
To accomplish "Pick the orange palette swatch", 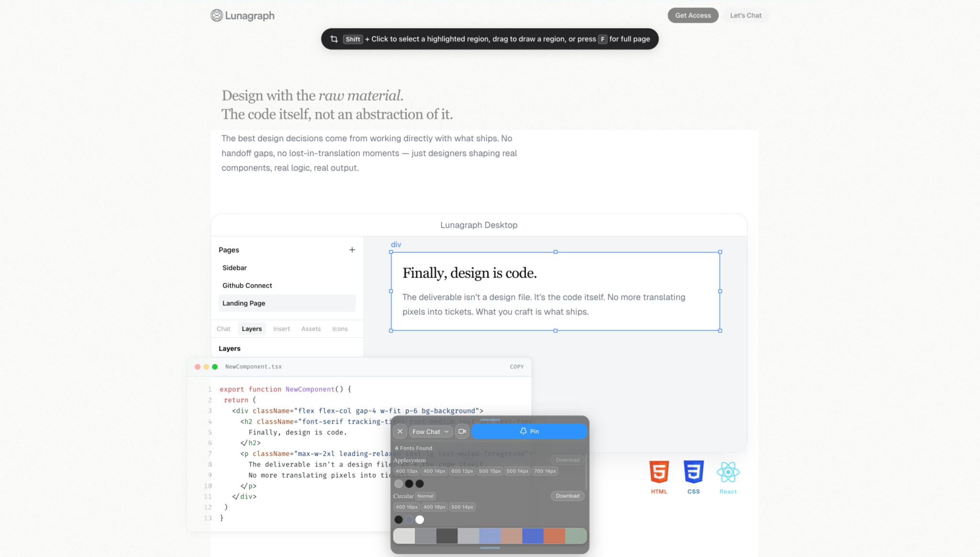I will (x=554, y=536).
